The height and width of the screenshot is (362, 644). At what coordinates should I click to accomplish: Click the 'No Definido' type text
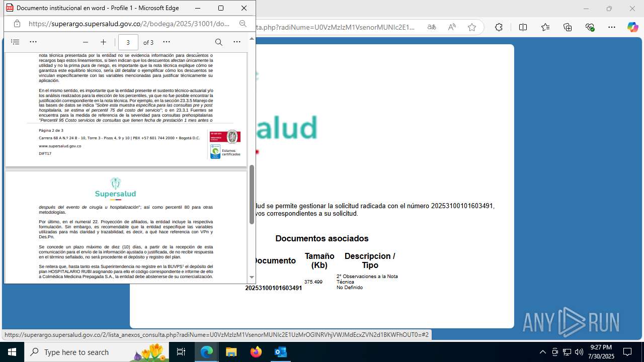[350, 288]
